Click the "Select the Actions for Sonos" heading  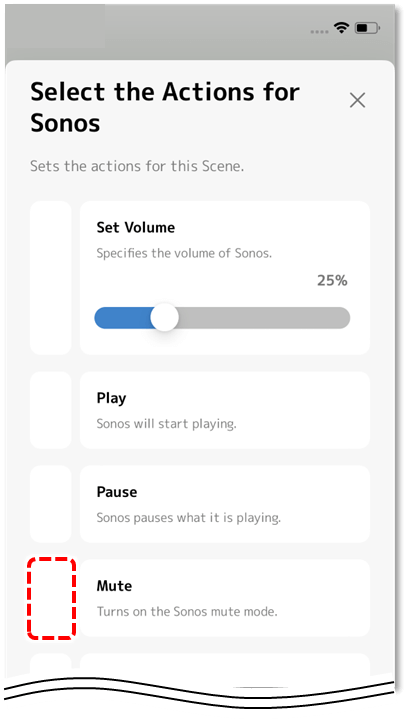click(165, 107)
